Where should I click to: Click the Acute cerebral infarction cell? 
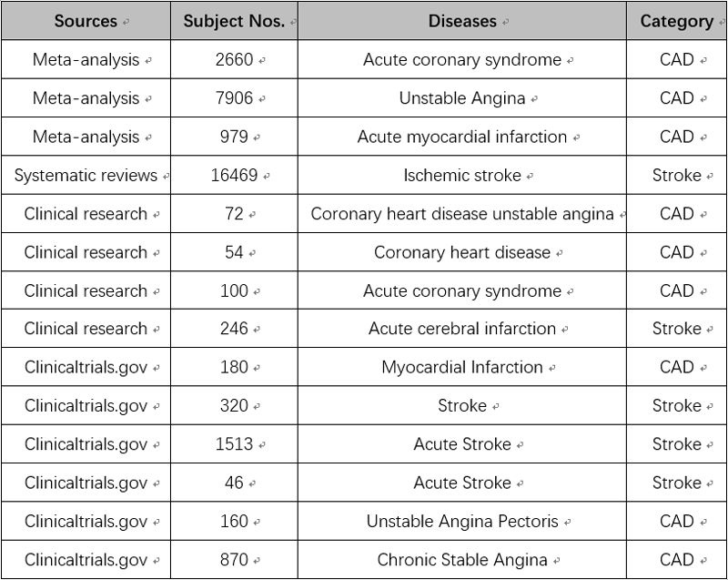(x=462, y=329)
